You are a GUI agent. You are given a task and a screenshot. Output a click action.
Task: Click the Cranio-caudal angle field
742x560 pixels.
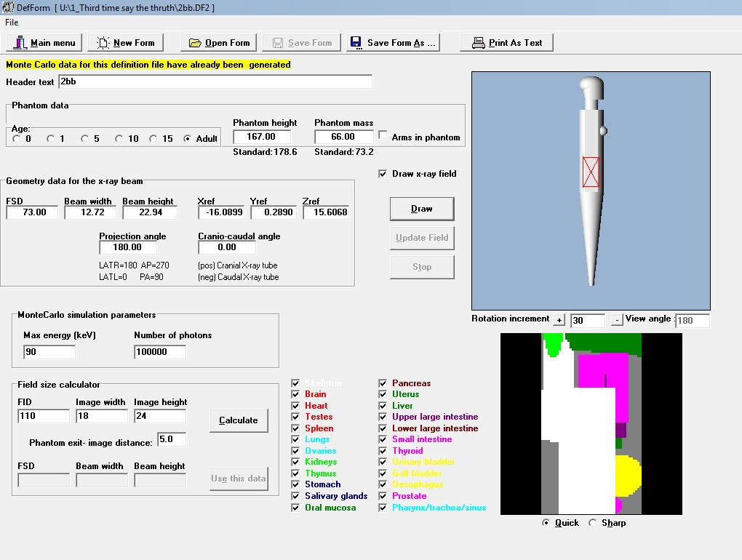click(227, 247)
